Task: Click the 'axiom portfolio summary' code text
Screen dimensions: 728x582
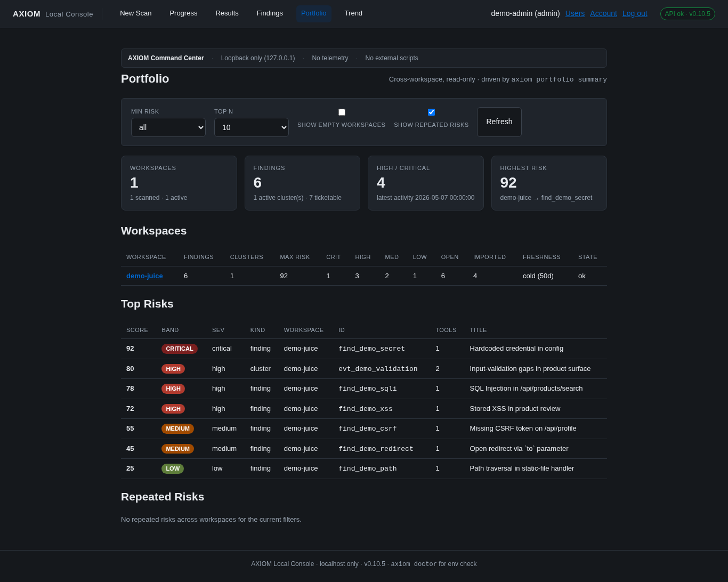Action: [559, 79]
